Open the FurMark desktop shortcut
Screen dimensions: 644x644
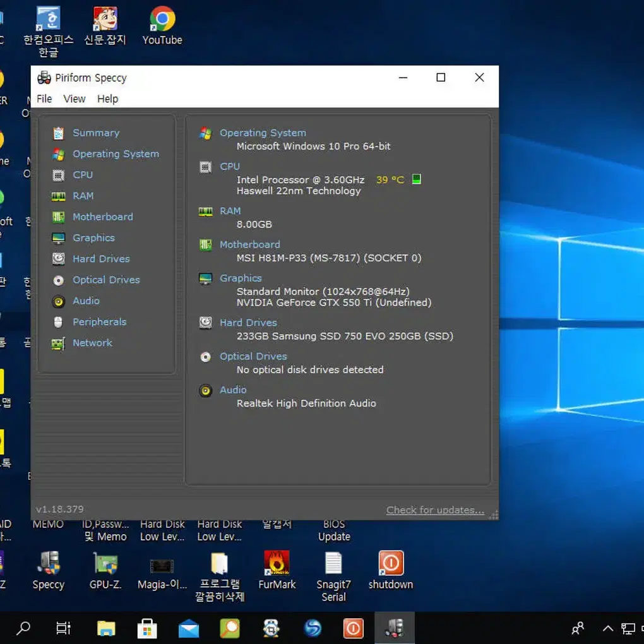pos(277,570)
